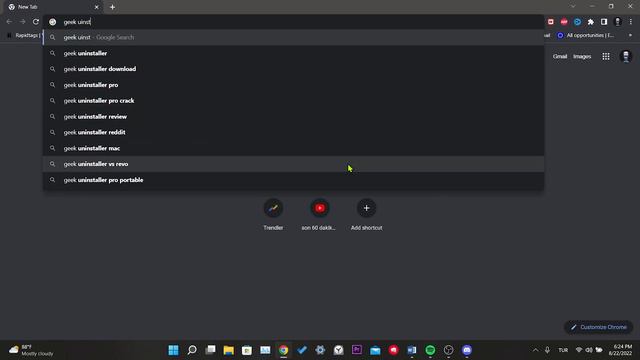Open the Chrome icon on the taskbar
The width and height of the screenshot is (640, 360).
pos(283,350)
